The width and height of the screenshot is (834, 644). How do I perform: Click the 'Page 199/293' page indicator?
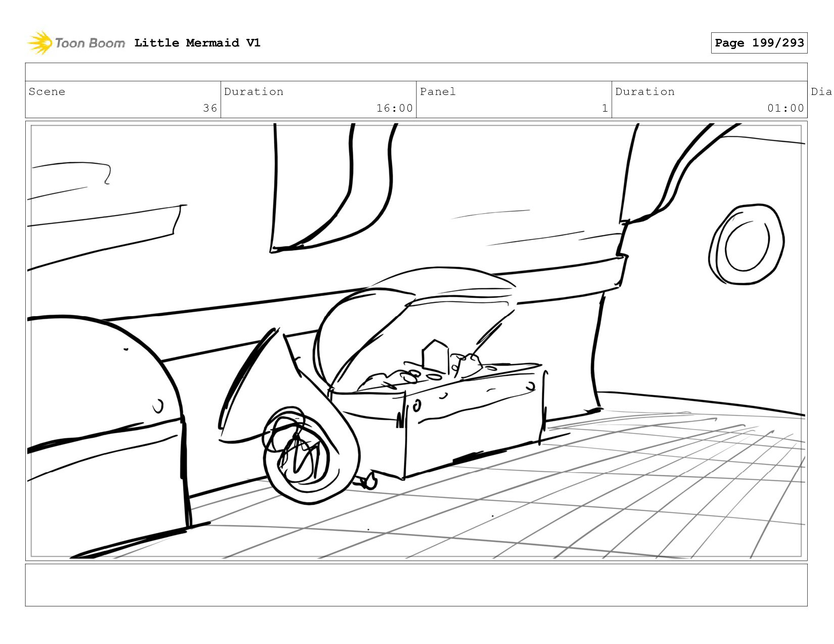759,43
